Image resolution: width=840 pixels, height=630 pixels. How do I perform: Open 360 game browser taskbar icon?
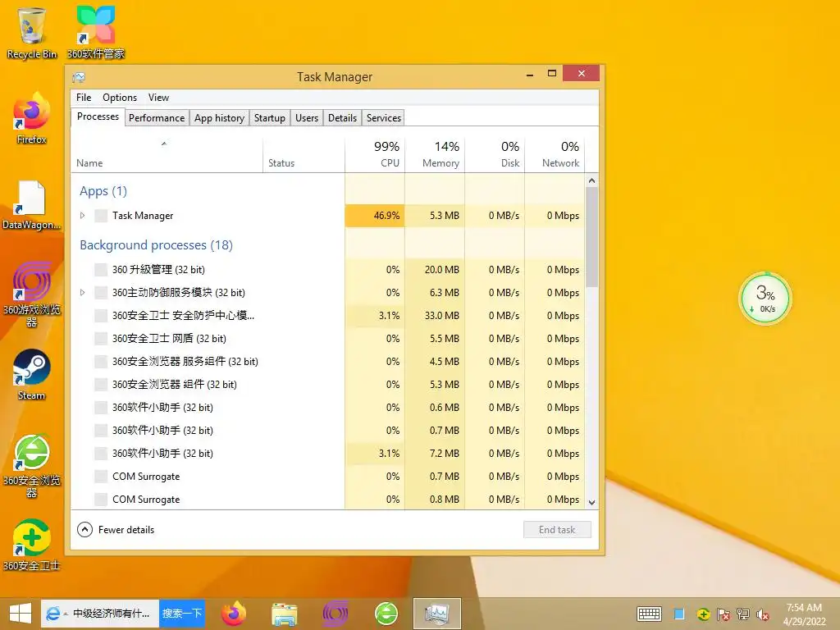[336, 614]
